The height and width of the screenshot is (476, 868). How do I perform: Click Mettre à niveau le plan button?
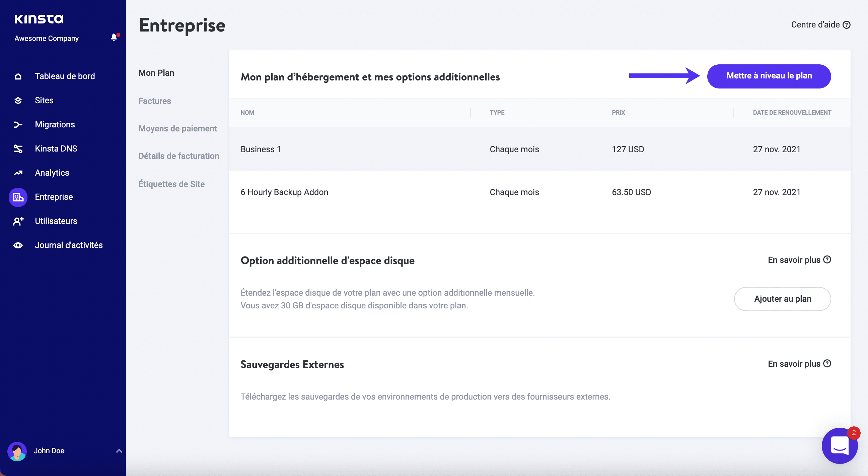pos(769,76)
